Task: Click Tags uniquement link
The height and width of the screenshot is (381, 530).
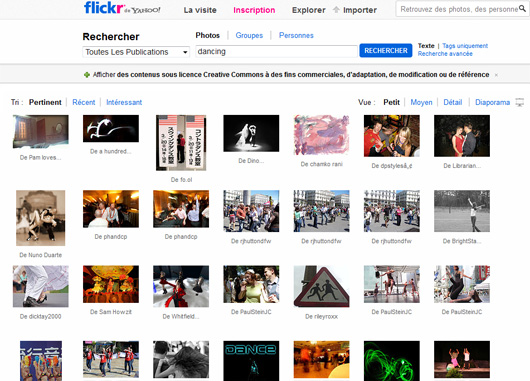Action: coord(465,46)
